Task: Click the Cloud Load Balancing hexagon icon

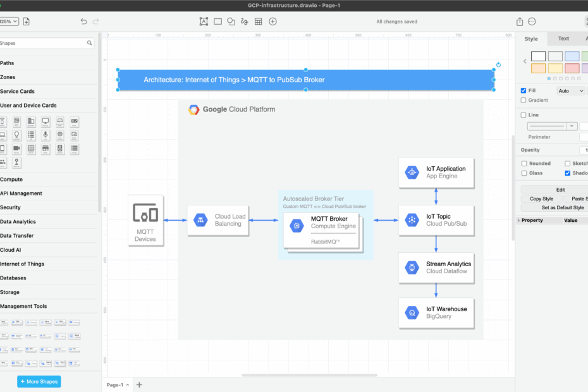Action: pos(200,220)
